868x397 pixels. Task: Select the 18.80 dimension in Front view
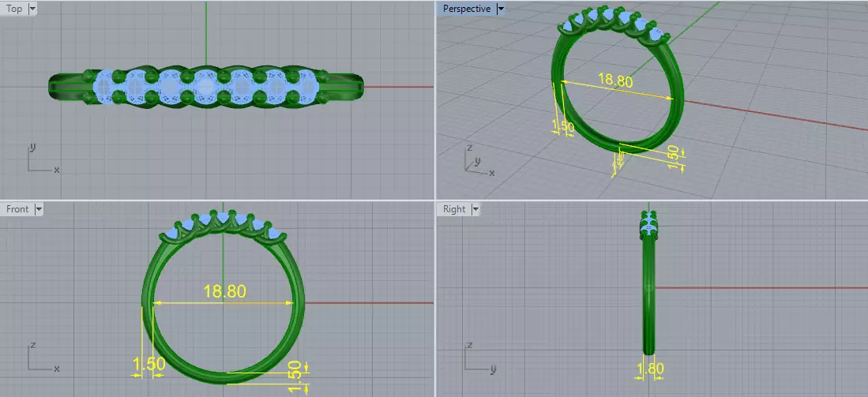pyautogui.click(x=224, y=291)
